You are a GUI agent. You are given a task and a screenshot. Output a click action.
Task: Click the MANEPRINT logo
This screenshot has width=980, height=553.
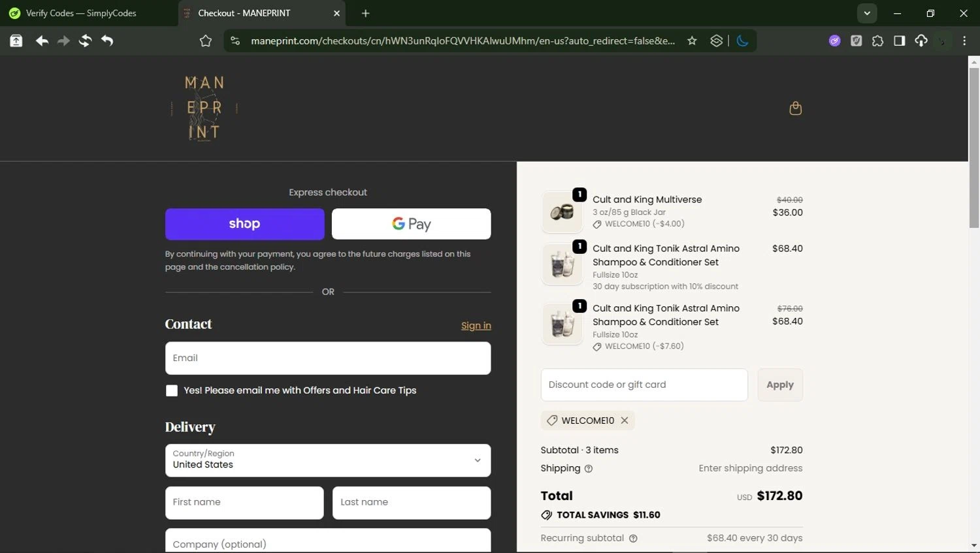(204, 108)
